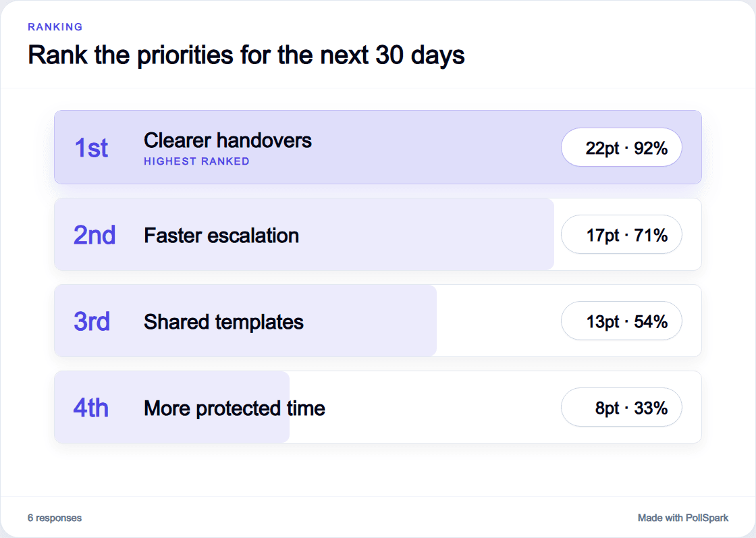Select the Shared templates option
Viewport: 756px width, 538px height.
pos(377,321)
